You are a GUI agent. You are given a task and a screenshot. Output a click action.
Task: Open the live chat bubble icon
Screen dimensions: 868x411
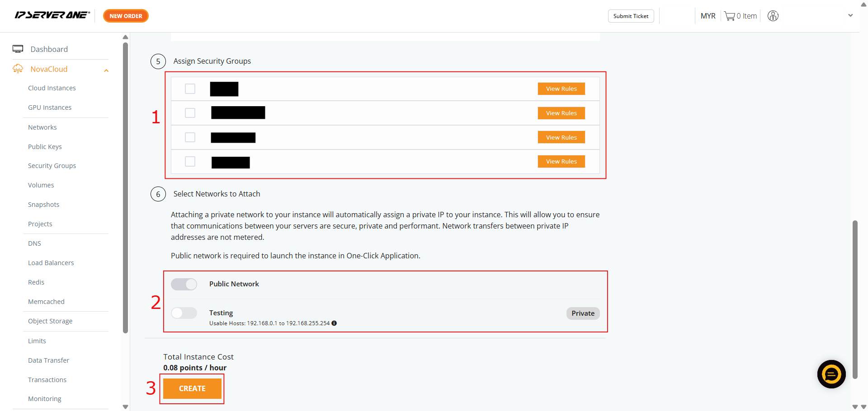pos(831,374)
